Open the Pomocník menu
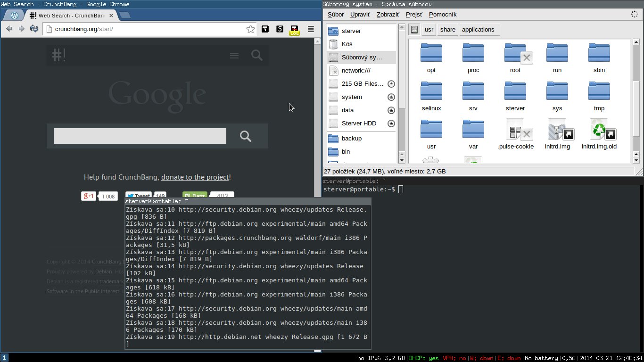The width and height of the screenshot is (644, 362). pyautogui.click(x=443, y=15)
